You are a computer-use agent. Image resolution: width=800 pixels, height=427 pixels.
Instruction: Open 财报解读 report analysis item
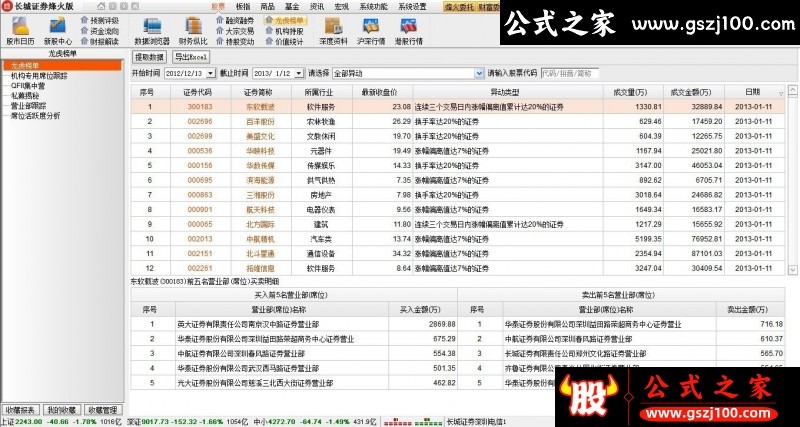[100, 42]
